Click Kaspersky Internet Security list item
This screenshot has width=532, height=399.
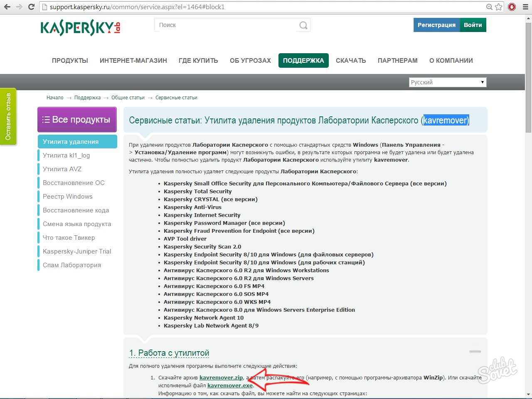coord(202,215)
